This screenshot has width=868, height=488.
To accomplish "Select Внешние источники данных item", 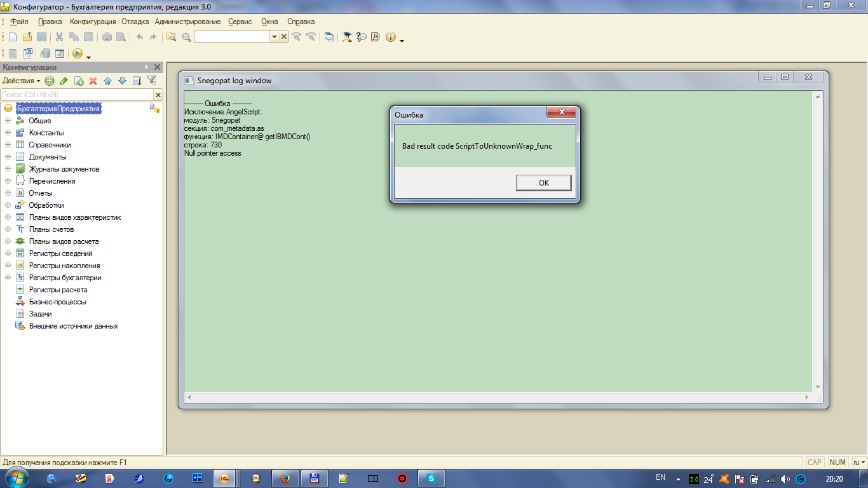I will (x=74, y=326).
